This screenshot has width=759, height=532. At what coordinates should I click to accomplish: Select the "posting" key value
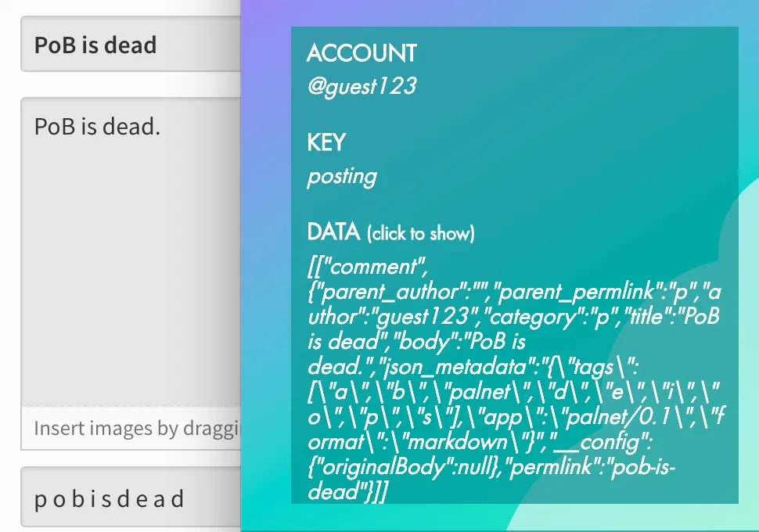[x=342, y=177]
